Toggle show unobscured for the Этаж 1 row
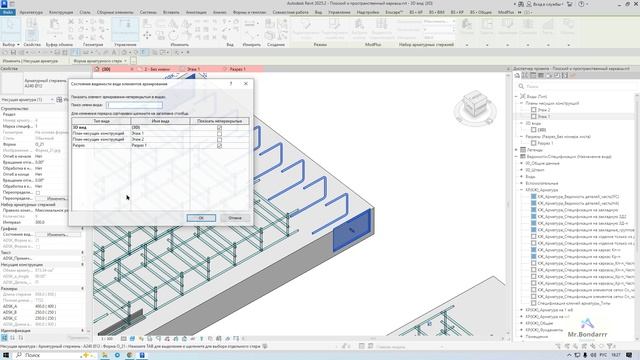The width and height of the screenshot is (640, 360). click(x=220, y=133)
